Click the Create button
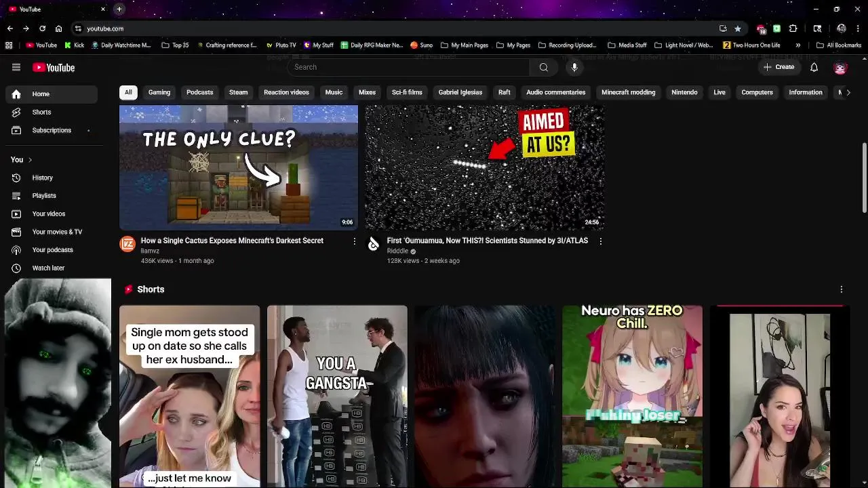 pyautogui.click(x=778, y=67)
